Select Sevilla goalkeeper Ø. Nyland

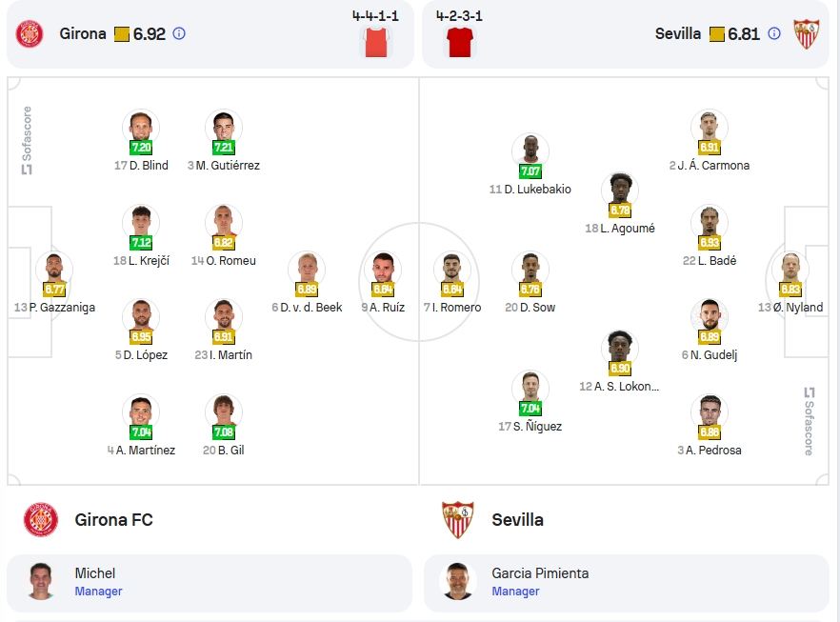point(790,270)
